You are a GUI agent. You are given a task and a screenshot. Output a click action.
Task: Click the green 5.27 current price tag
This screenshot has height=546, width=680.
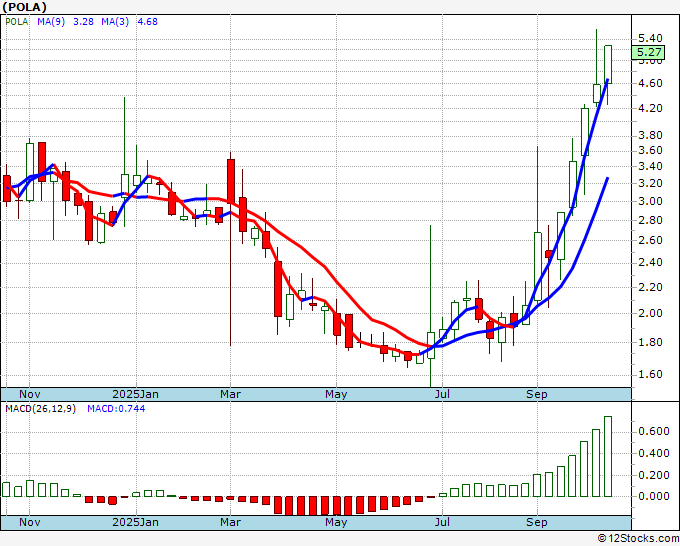tap(649, 52)
